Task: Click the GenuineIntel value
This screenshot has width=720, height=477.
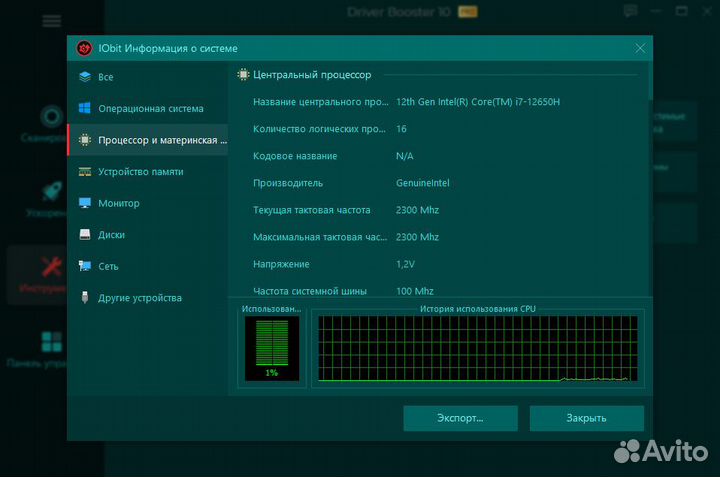Action: tap(422, 183)
